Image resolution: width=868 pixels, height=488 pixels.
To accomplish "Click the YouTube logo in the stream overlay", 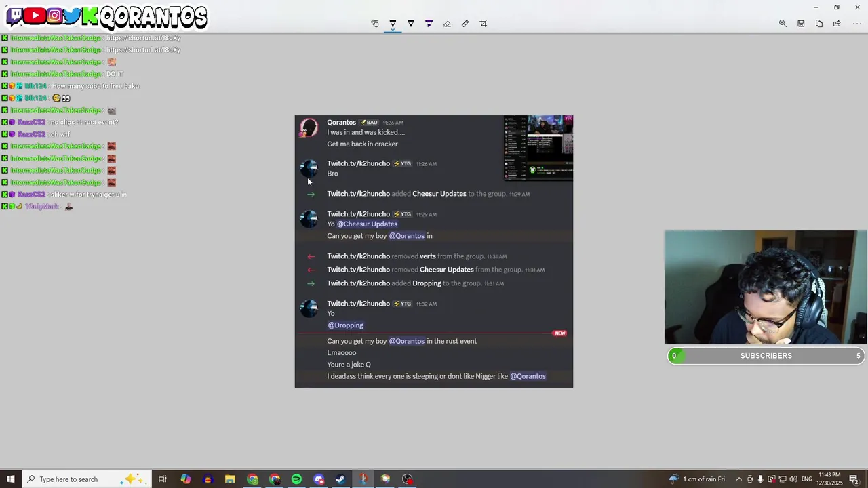I will pos(35,16).
